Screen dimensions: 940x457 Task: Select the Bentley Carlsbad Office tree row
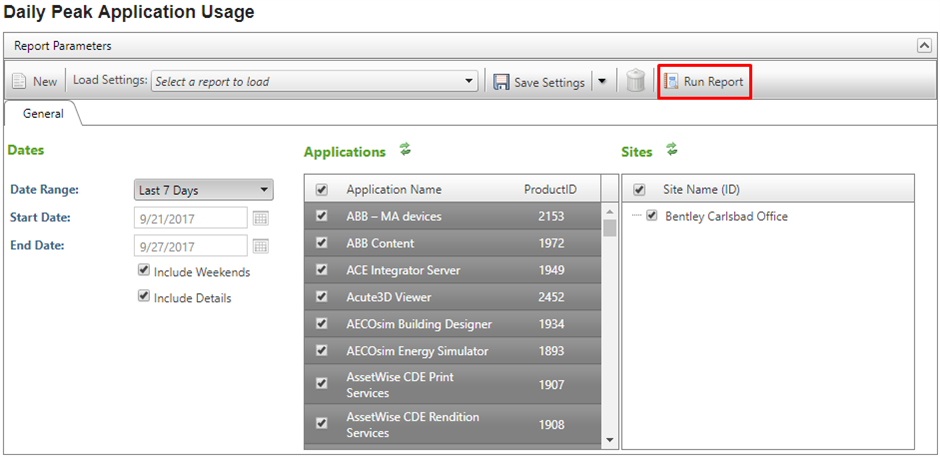pyautogui.click(x=727, y=217)
